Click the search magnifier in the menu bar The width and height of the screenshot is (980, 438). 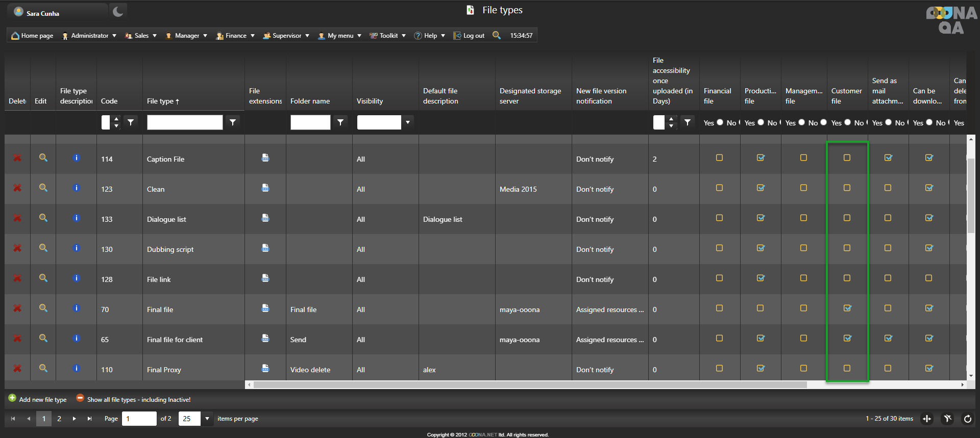pos(496,35)
